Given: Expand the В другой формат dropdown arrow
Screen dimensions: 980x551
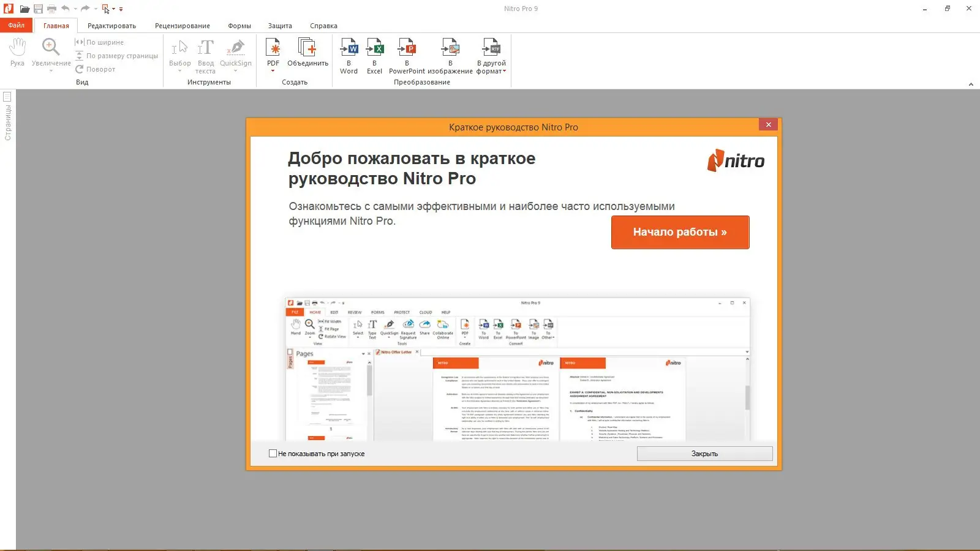Looking at the screenshot, I should [504, 72].
